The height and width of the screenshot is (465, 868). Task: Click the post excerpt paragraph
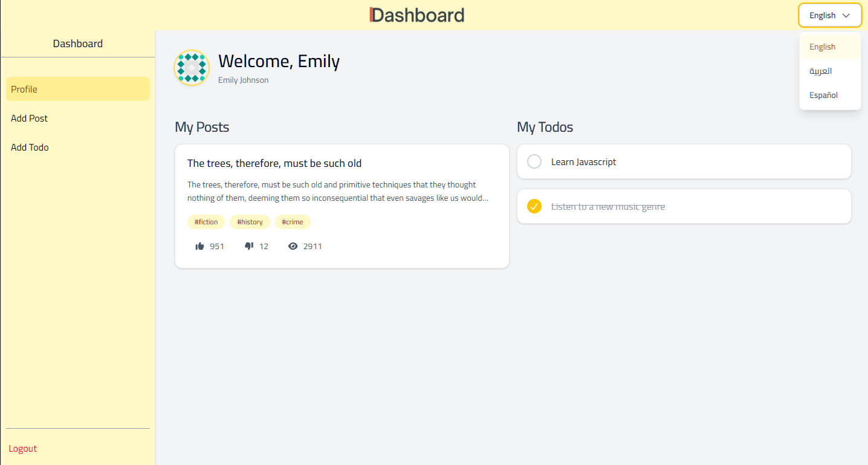(338, 191)
